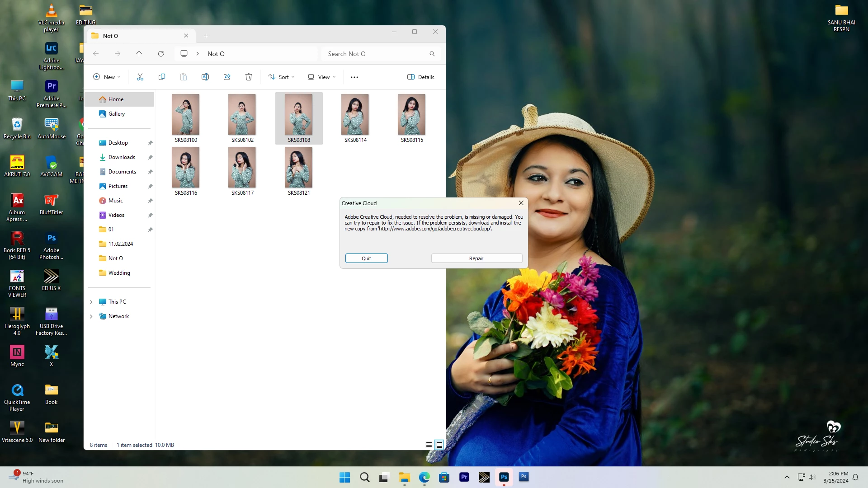Open the Sort dropdown menu
868x488 pixels.
tap(281, 77)
